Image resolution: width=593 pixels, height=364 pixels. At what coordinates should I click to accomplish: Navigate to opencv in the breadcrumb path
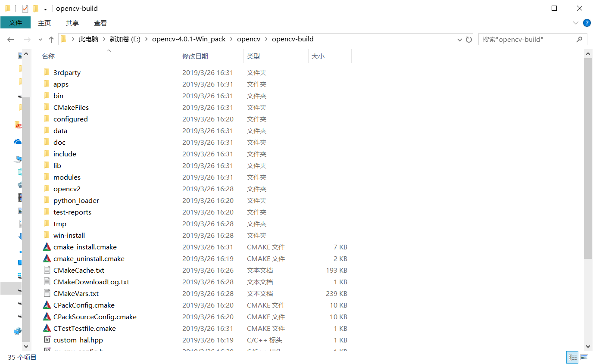(x=249, y=39)
